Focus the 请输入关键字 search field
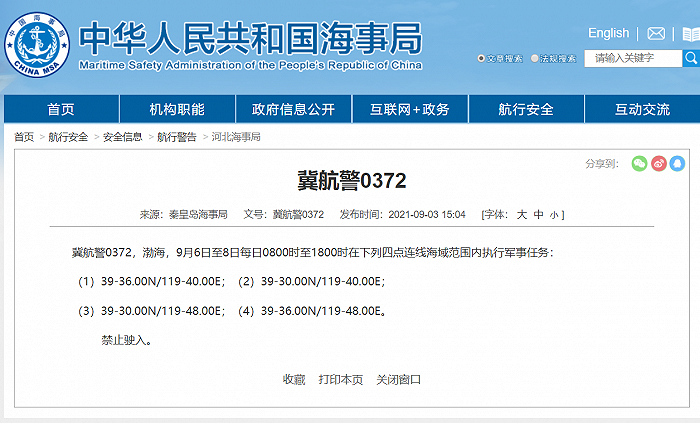The height and width of the screenshot is (423, 700). click(633, 58)
